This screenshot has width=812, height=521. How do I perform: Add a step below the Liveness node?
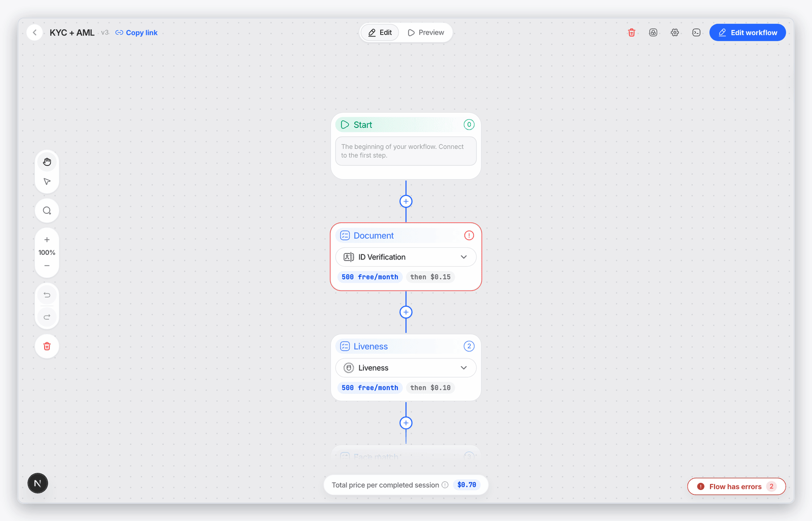tap(406, 422)
